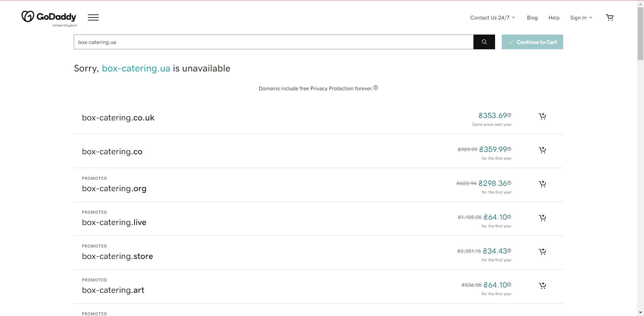Viewport: 644px width, 316px height.
Task: Click info icon next to ₴359.99 price
Action: [x=509, y=149]
